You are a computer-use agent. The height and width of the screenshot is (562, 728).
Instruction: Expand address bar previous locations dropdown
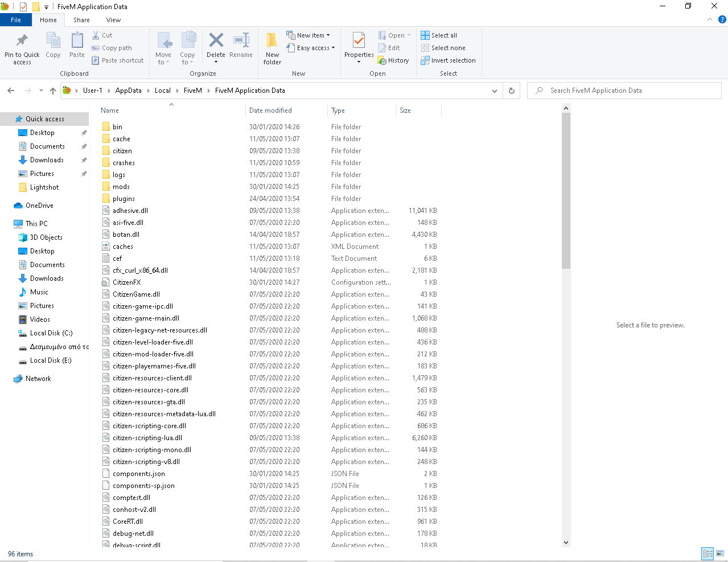(495, 91)
